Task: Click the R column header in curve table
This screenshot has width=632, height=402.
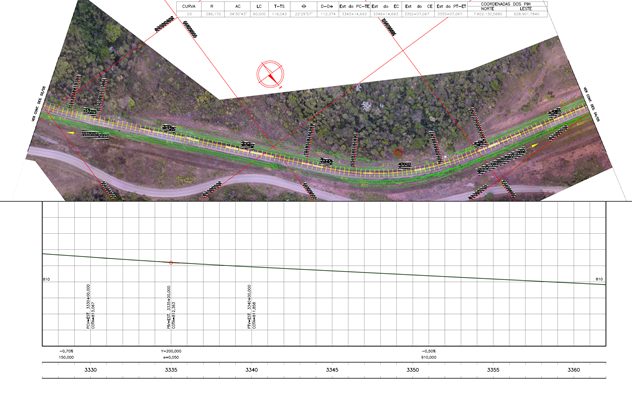Action: pos(212,6)
